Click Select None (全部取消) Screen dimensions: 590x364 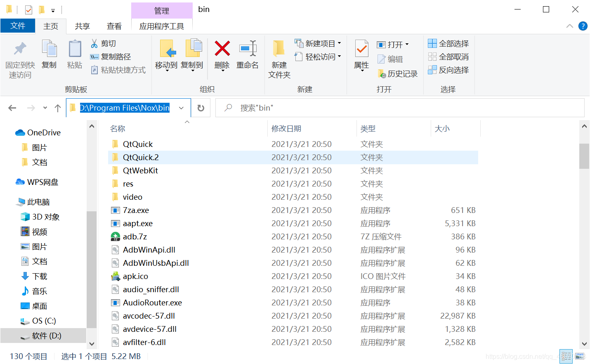click(x=448, y=57)
